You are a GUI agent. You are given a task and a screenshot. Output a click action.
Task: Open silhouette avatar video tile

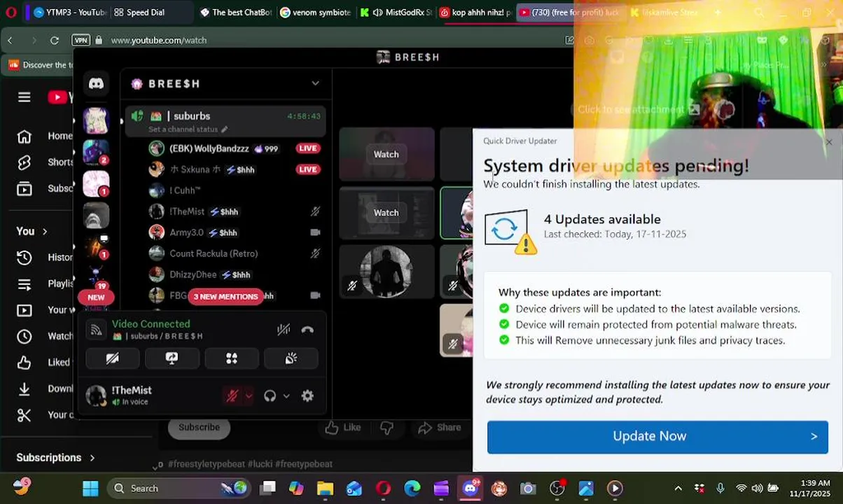click(x=386, y=271)
